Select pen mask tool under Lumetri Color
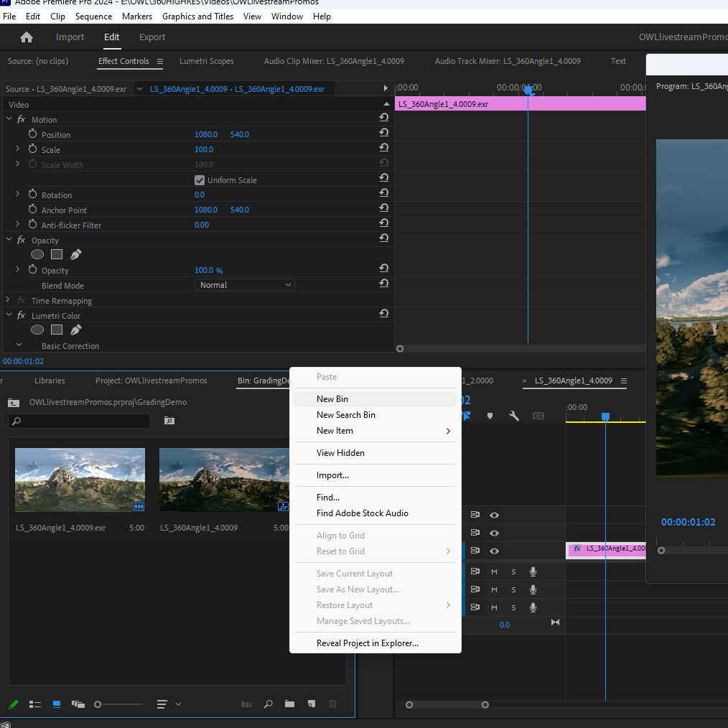Viewport: 728px width, 728px height. (75, 330)
